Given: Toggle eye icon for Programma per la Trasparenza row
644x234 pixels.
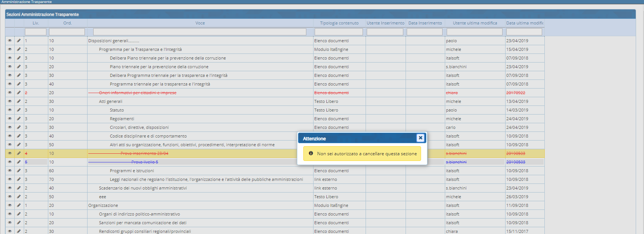Looking at the screenshot, I should pos(10,49).
